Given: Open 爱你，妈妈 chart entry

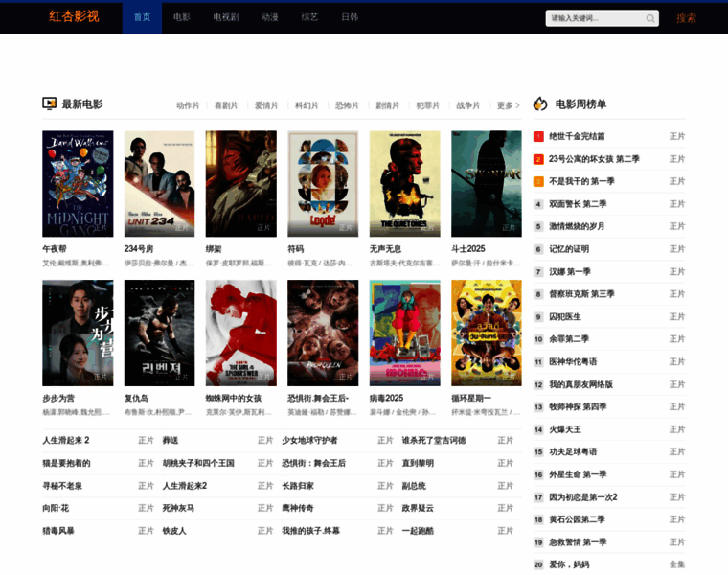Looking at the screenshot, I should coord(569,564).
